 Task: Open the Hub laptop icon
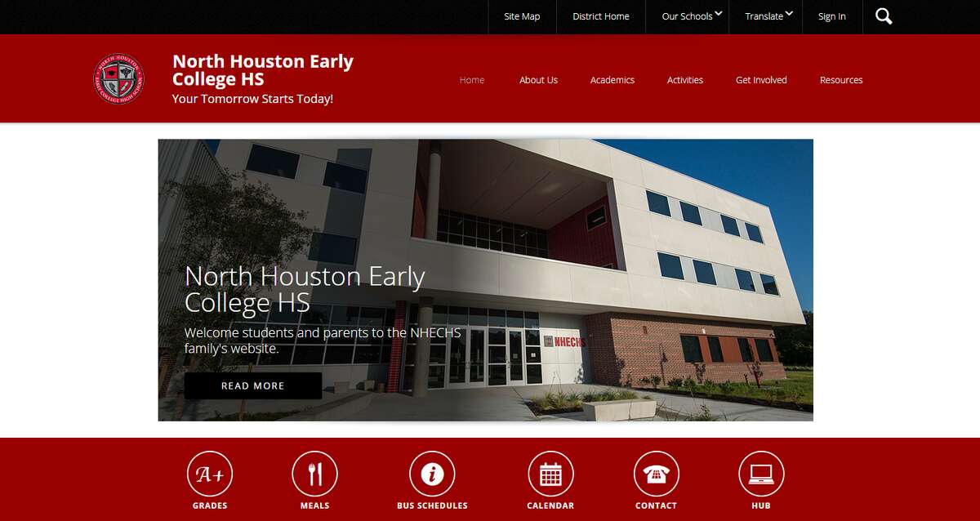point(761,474)
